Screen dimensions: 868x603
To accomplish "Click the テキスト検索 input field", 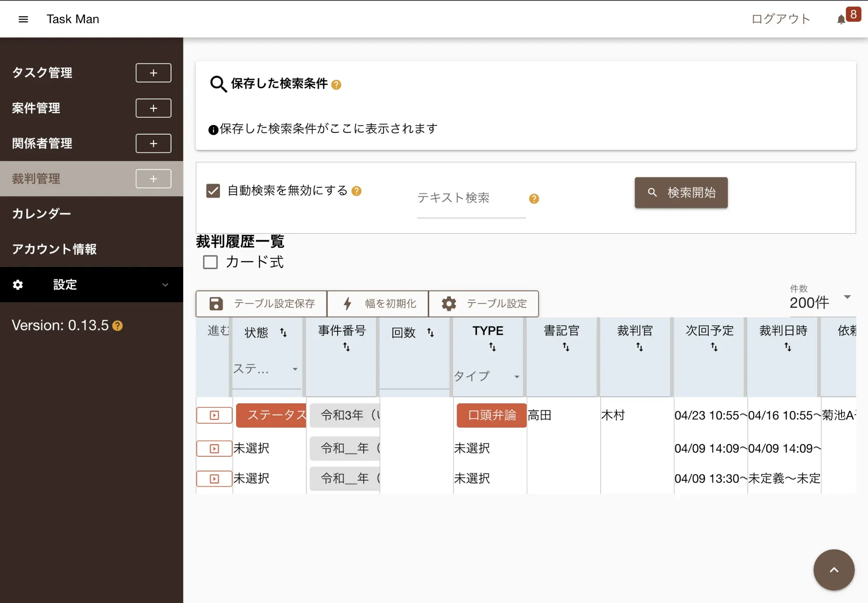I will pyautogui.click(x=471, y=198).
